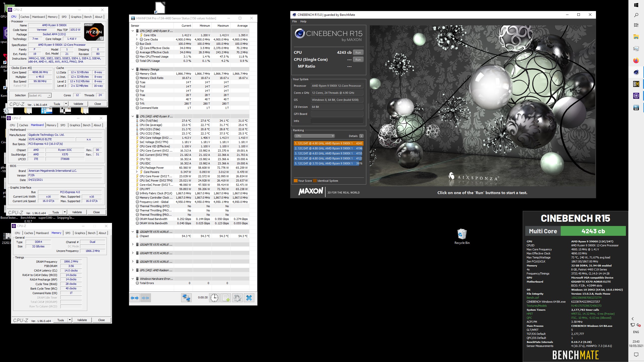
Task: Select top ranking entry 4.90 GHz 4243
Action: 329,143
